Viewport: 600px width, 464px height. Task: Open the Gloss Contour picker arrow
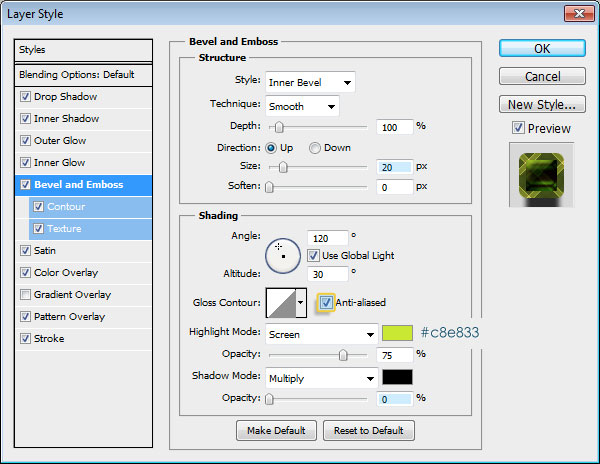(301, 302)
